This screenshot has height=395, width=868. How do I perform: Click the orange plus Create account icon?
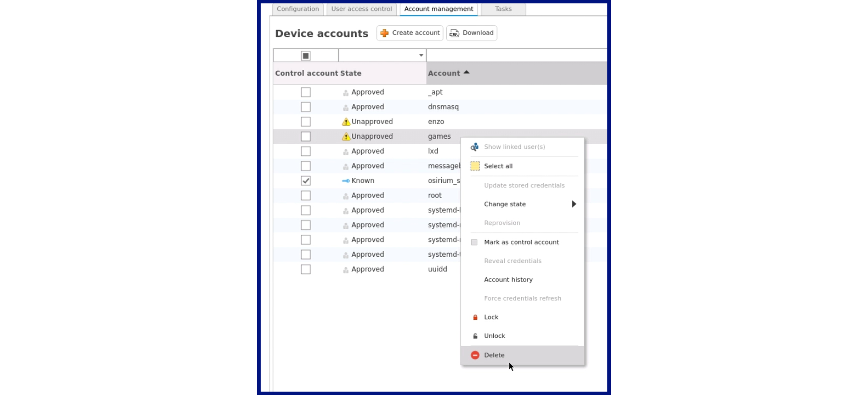384,33
